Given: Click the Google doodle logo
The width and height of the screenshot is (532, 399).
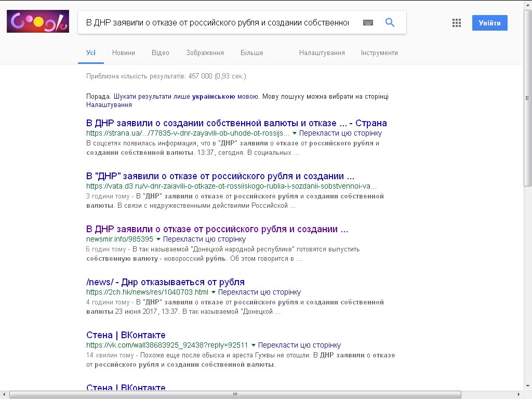Looking at the screenshot, I should pyautogui.click(x=37, y=22).
